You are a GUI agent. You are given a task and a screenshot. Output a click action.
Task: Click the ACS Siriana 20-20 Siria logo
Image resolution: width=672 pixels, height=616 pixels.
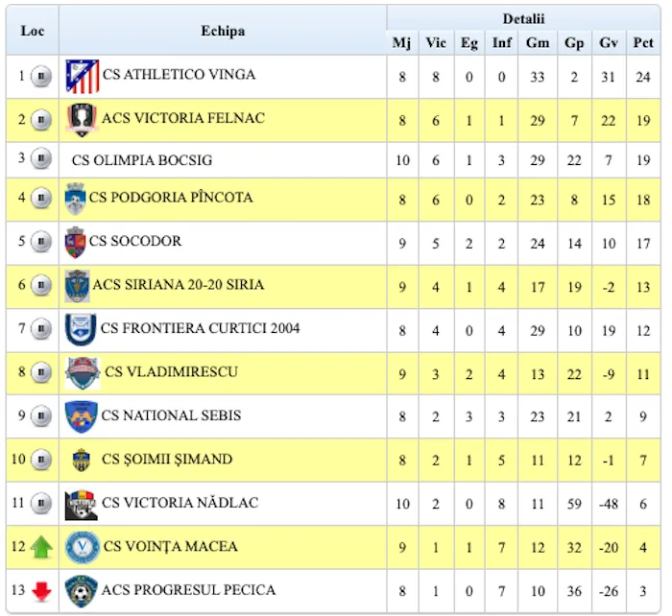pyautogui.click(x=77, y=285)
